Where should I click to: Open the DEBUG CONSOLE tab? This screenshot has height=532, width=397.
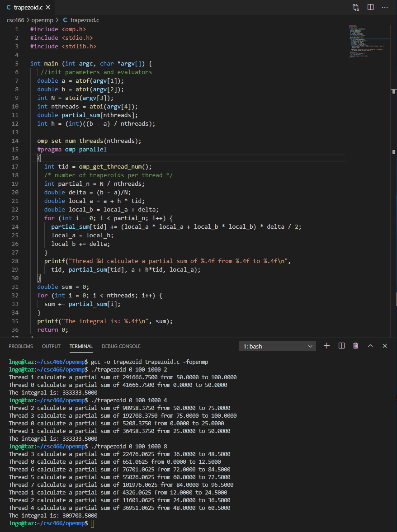121,346
